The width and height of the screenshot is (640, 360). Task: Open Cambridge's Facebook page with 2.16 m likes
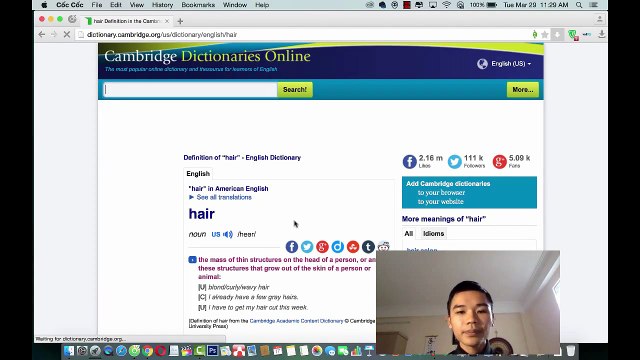(x=409, y=162)
